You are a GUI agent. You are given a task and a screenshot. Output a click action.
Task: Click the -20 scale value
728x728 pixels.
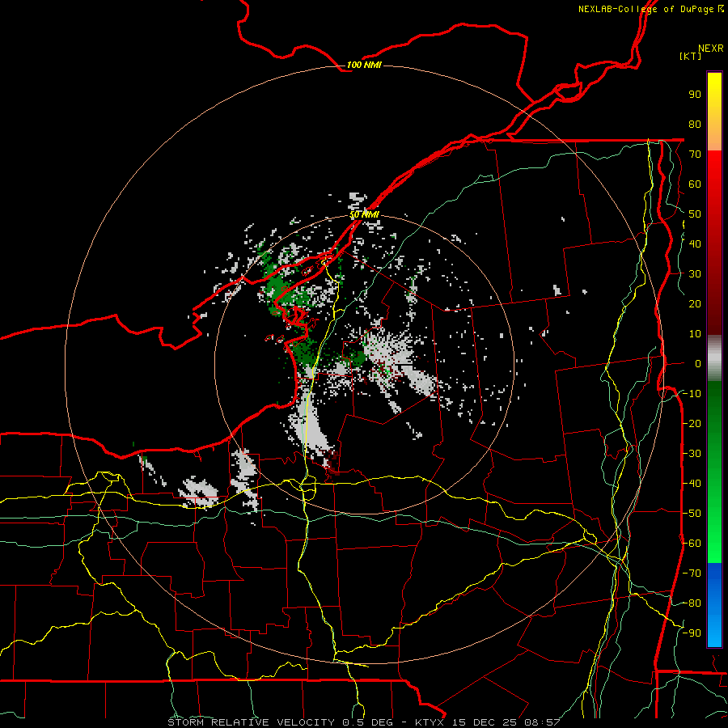click(692, 424)
